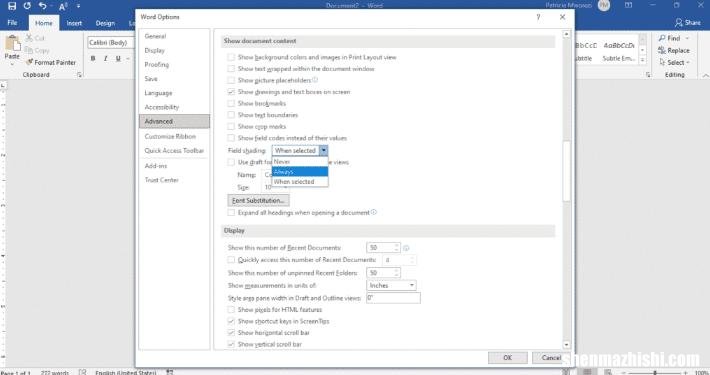Viewport: 710px width, 375px height.
Task: Click the Font Substitution button
Action: (x=258, y=200)
